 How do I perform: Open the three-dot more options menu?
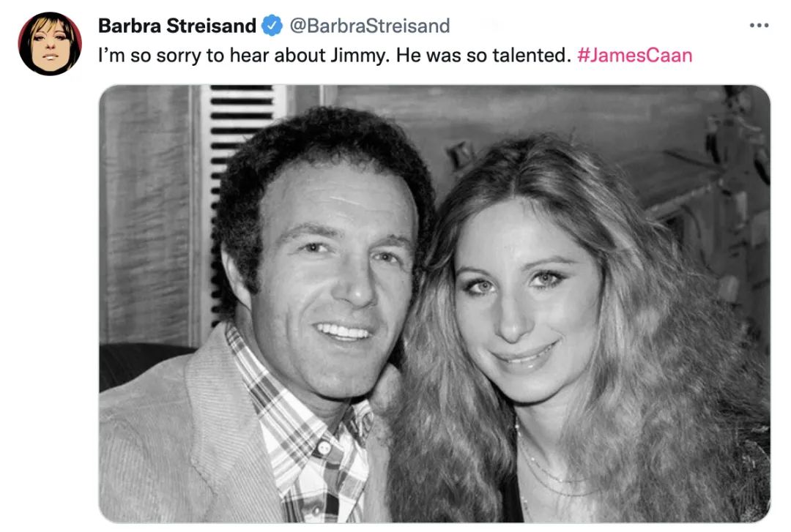pyautogui.click(x=759, y=25)
